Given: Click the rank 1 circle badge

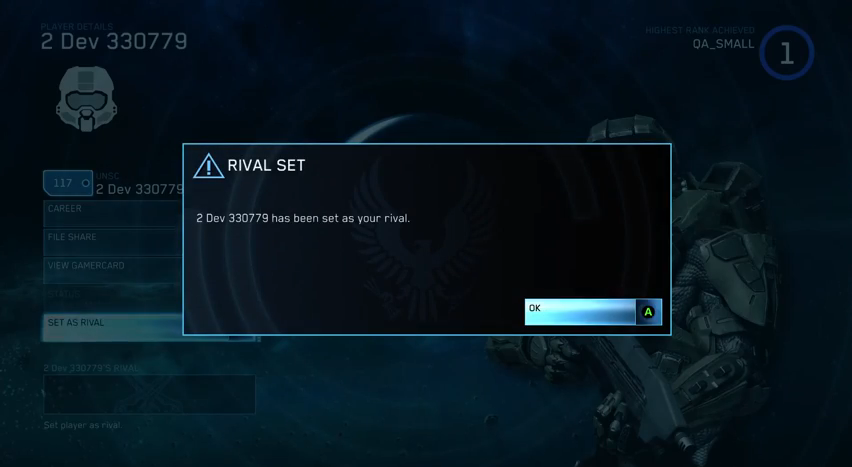Looking at the screenshot, I should [x=786, y=53].
